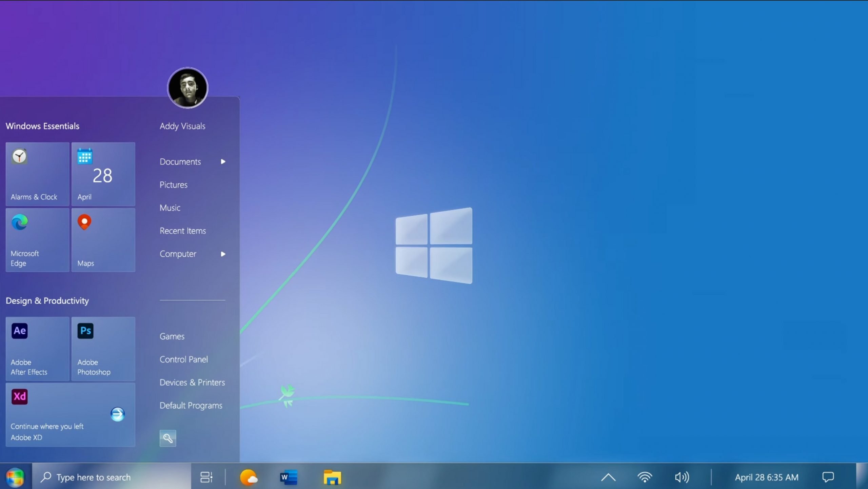Toggle Wi-Fi from system tray
Viewport: 868px width, 489px height.
pyautogui.click(x=645, y=477)
